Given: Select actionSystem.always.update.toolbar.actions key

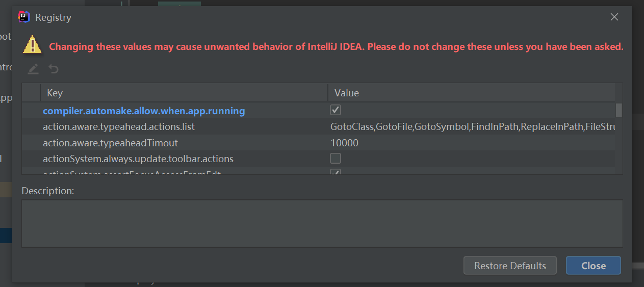Looking at the screenshot, I should 138,159.
